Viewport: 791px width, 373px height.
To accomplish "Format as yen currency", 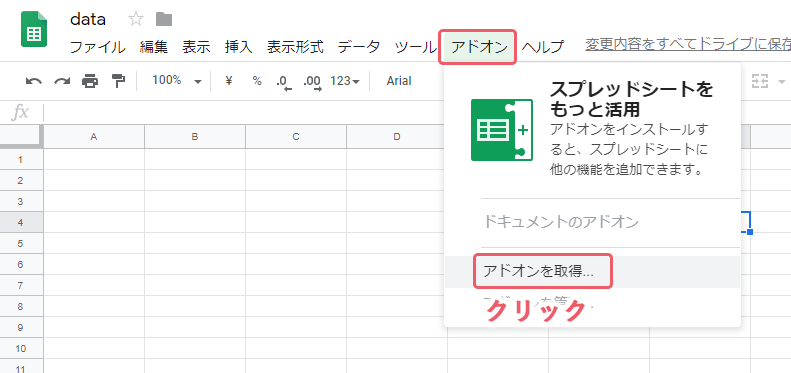I will point(229,80).
